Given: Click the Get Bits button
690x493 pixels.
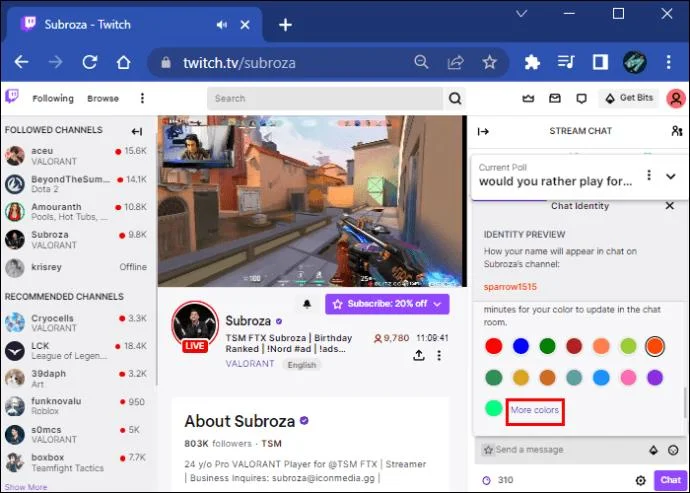Looking at the screenshot, I should click(628, 98).
